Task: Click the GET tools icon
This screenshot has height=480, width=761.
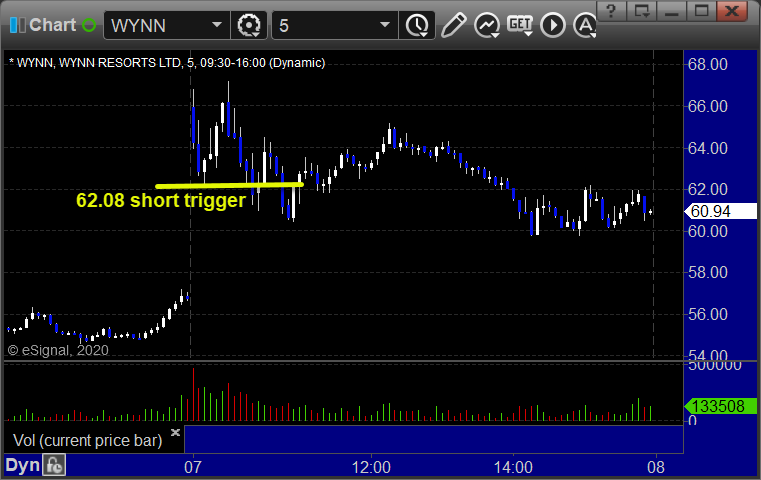Action: 520,25
